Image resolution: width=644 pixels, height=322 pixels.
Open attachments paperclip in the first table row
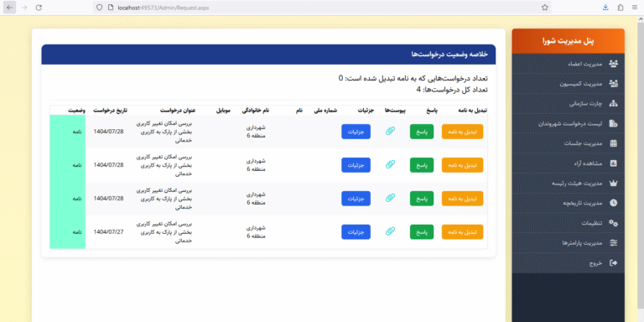tap(391, 132)
